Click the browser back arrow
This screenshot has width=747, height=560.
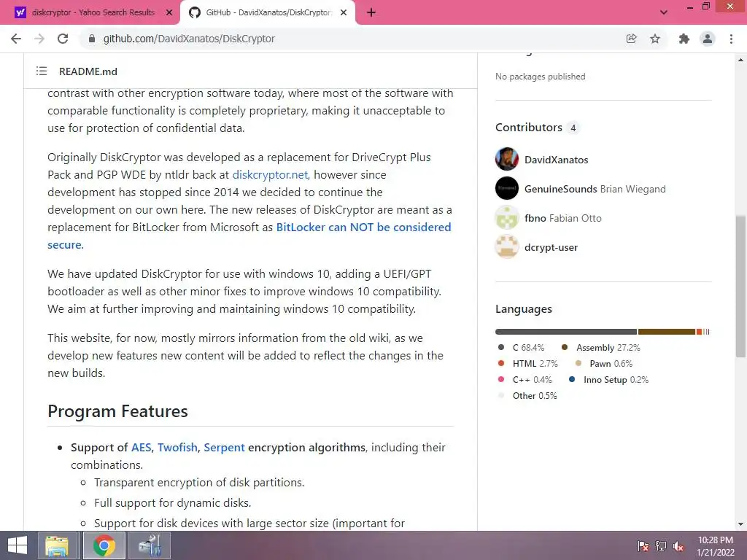click(x=16, y=39)
